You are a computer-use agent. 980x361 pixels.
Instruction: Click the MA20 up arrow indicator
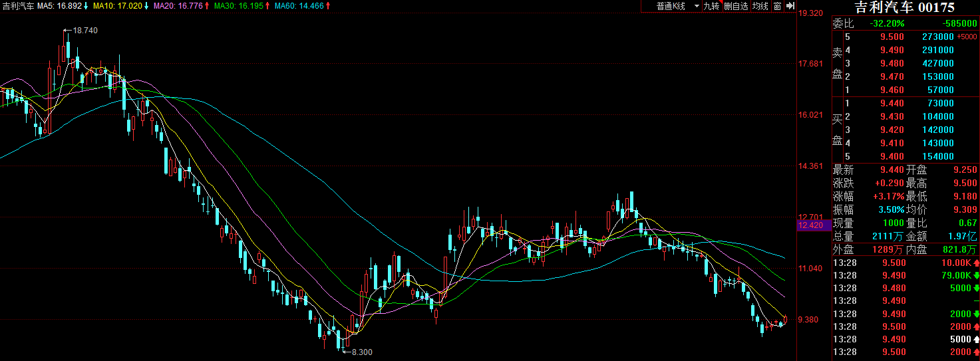pos(207,6)
